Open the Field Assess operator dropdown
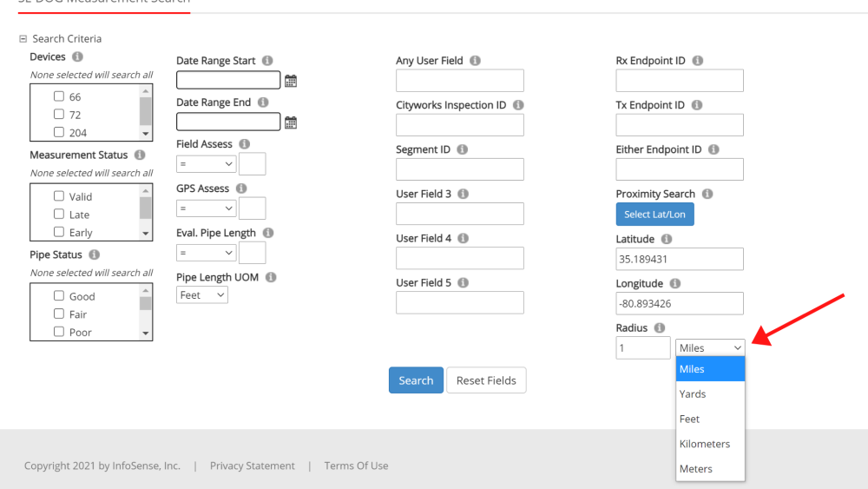868x489 pixels. pos(206,163)
